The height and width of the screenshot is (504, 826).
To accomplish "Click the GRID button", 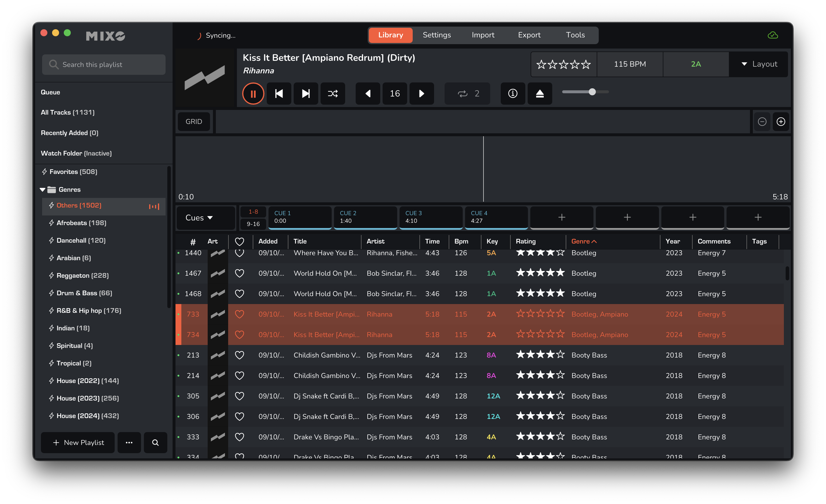I will 194,122.
